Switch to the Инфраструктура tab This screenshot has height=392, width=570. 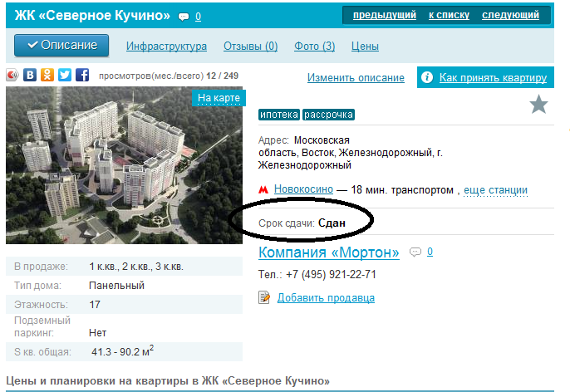click(166, 47)
